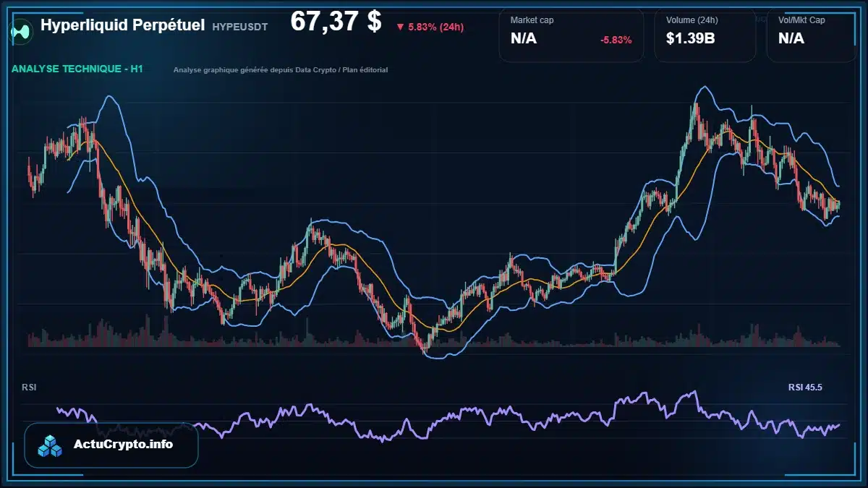This screenshot has width=868, height=488.
Task: Open the Market cap card
Action: [571, 35]
